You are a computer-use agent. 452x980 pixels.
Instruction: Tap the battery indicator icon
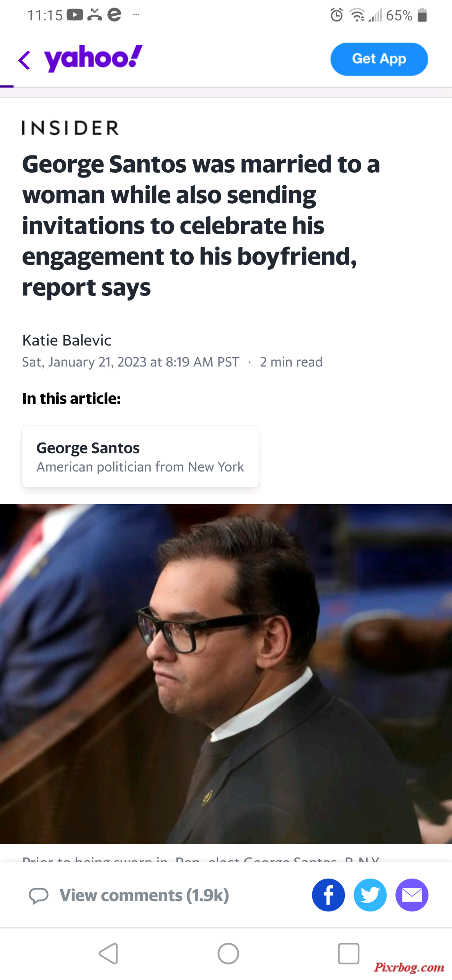coord(422,15)
